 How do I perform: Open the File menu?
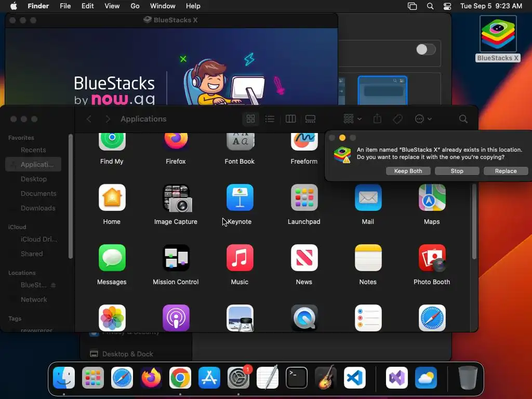point(65,6)
